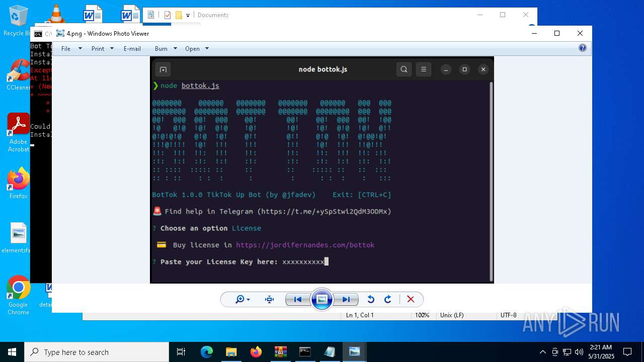Click the Actual Size button
This screenshot has height=362, width=644.
click(x=270, y=300)
